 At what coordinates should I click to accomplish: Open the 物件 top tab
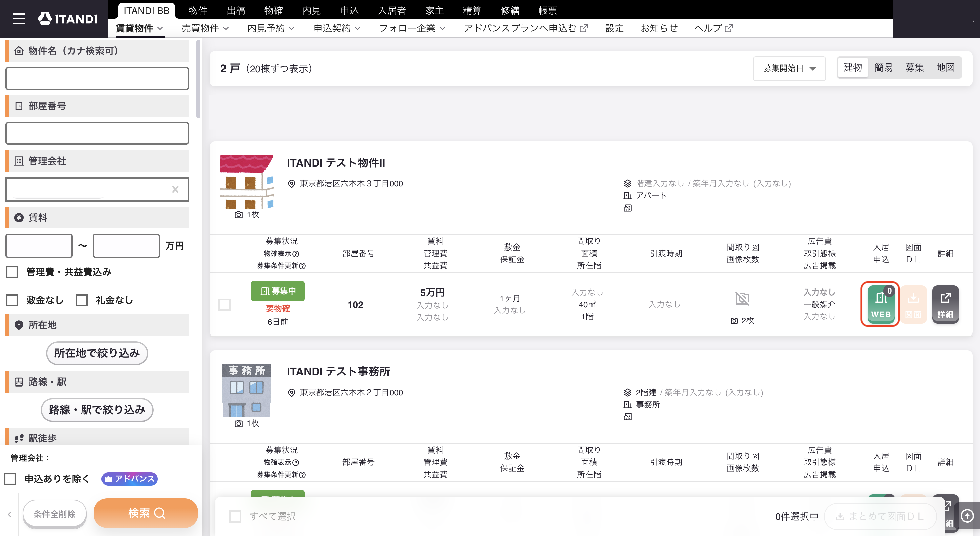198,10
